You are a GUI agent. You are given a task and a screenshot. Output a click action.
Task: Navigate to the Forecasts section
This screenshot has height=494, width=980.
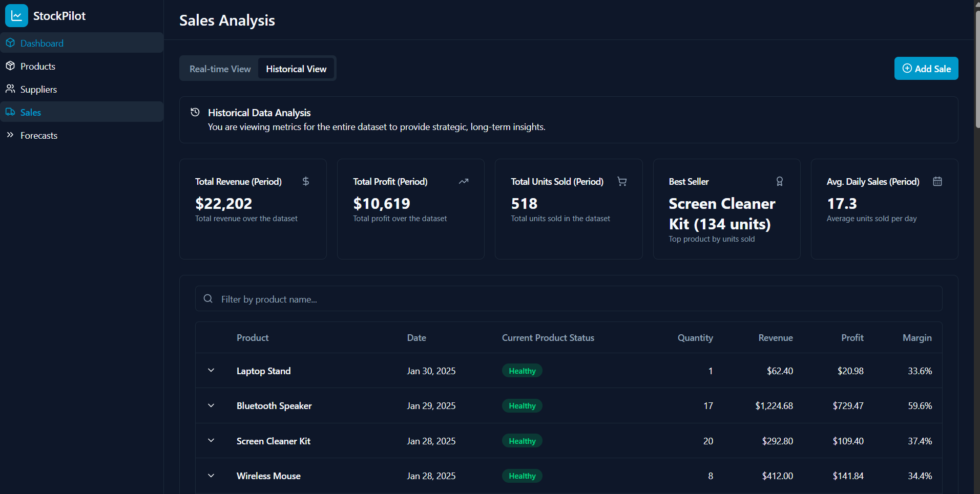pyautogui.click(x=38, y=135)
